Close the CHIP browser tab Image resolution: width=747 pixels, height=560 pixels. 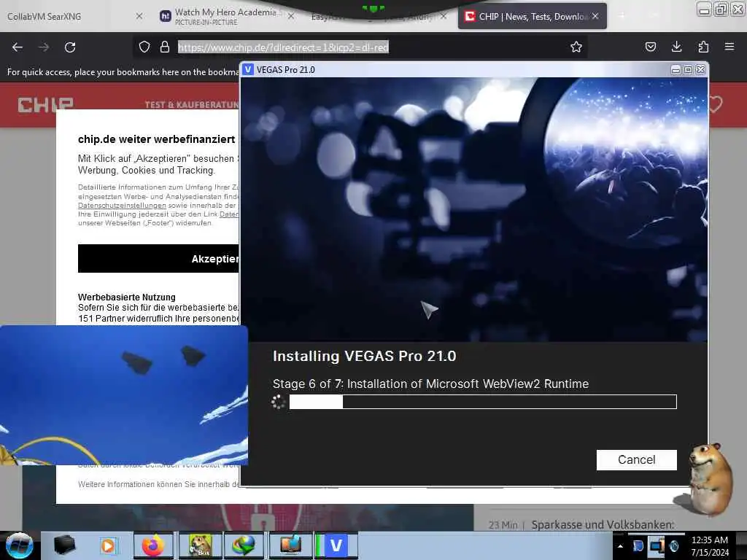point(595,16)
